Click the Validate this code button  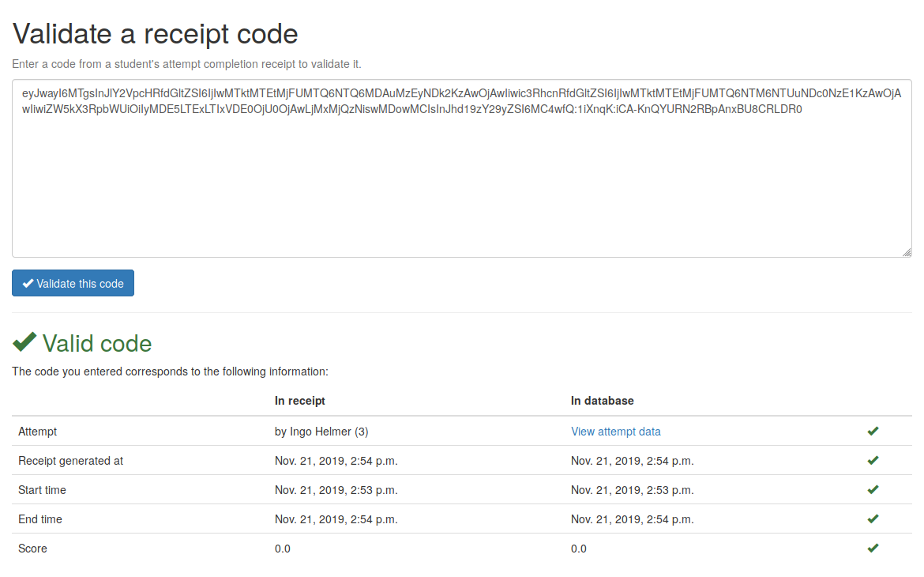point(73,283)
